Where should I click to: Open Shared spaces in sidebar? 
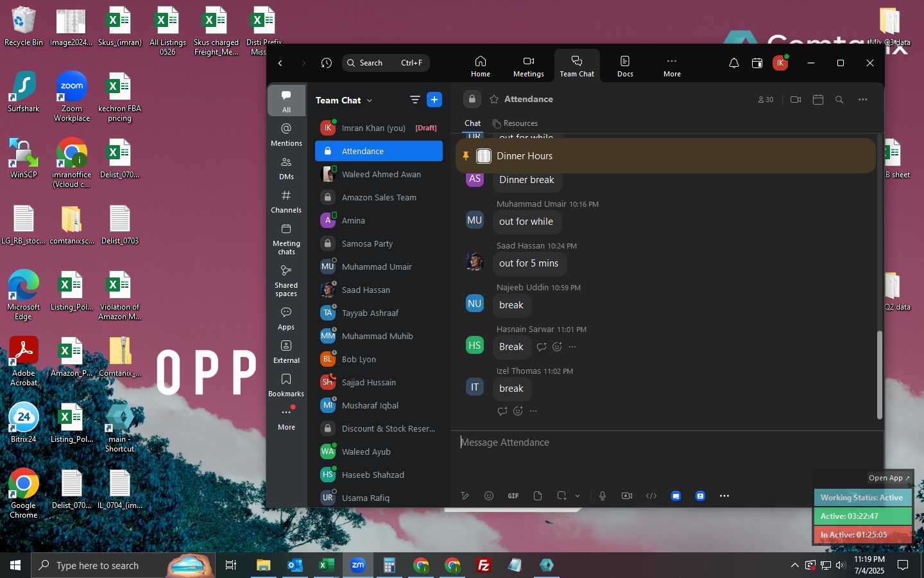point(286,280)
